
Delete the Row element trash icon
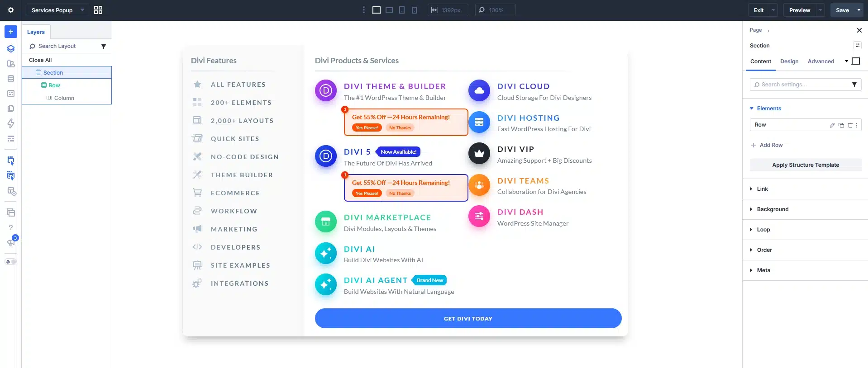pyautogui.click(x=850, y=125)
